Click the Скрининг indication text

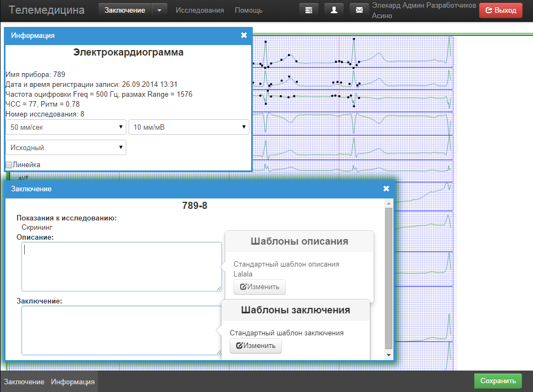[x=37, y=228]
